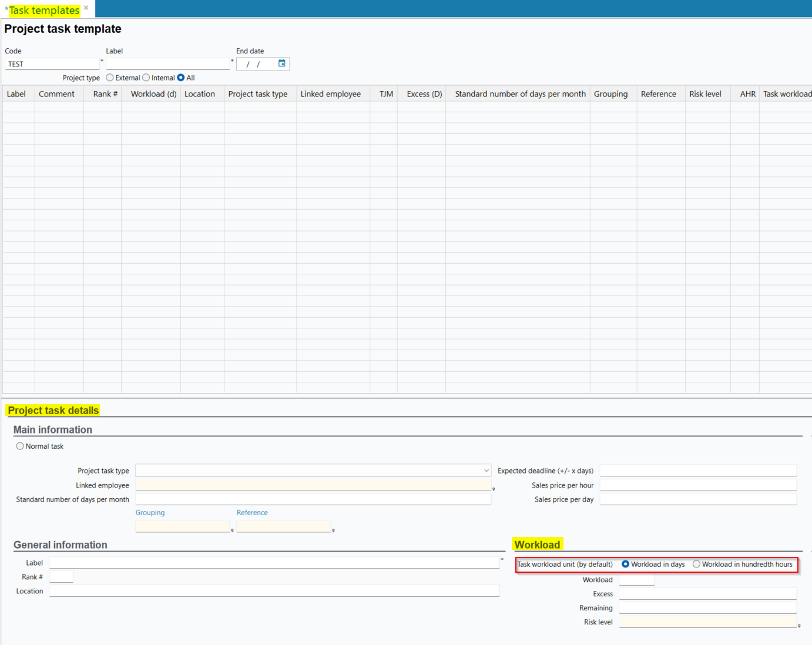The height and width of the screenshot is (645, 812).
Task: Focus the Rank # field in General information
Action: [x=61, y=577]
